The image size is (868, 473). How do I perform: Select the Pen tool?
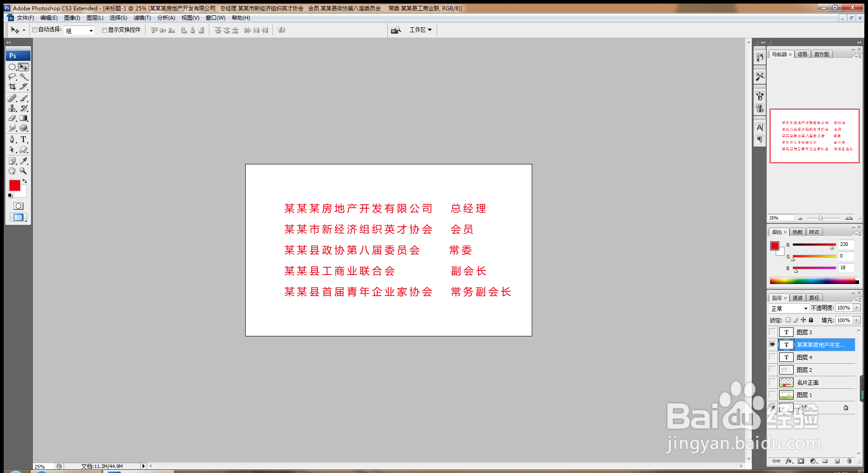click(12, 139)
